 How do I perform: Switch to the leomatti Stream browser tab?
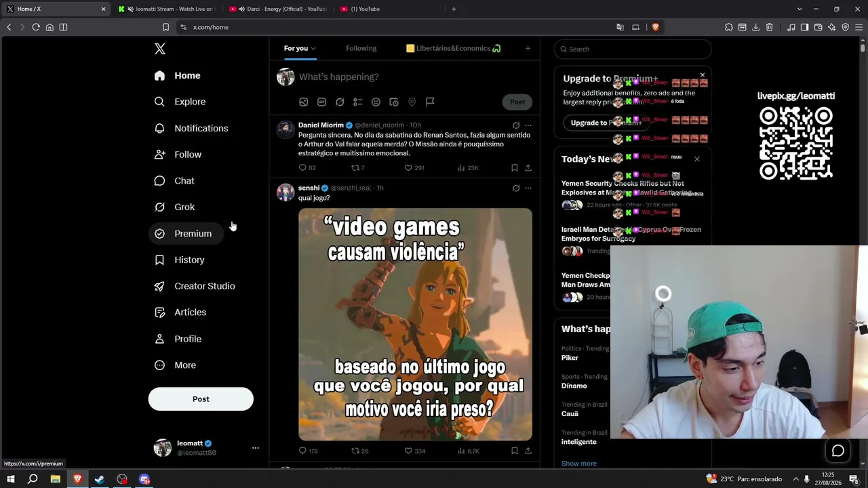[167, 9]
